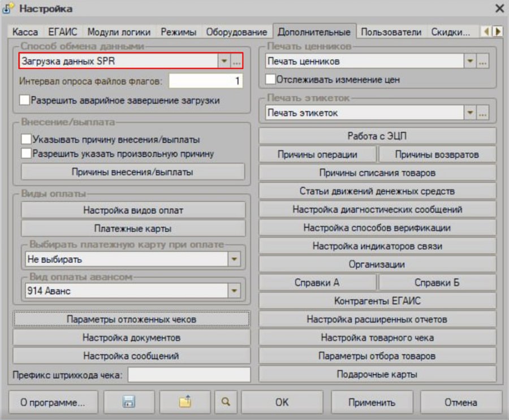509x420 pixels.
Task: Open Справки А
Action: [317, 283]
